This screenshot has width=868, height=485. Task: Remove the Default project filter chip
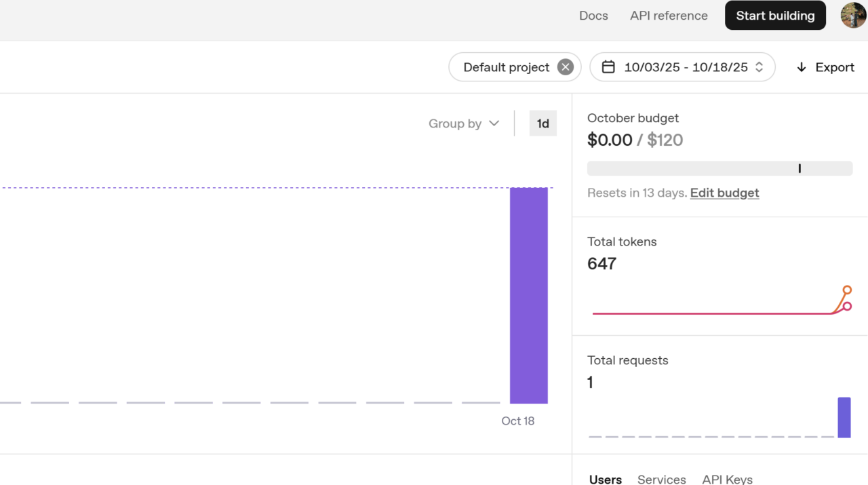pyautogui.click(x=565, y=67)
